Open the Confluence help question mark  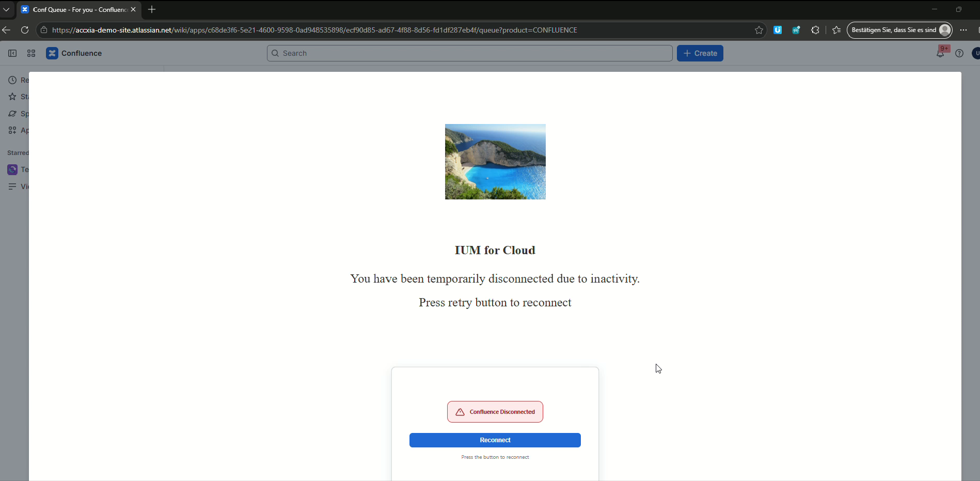point(959,53)
